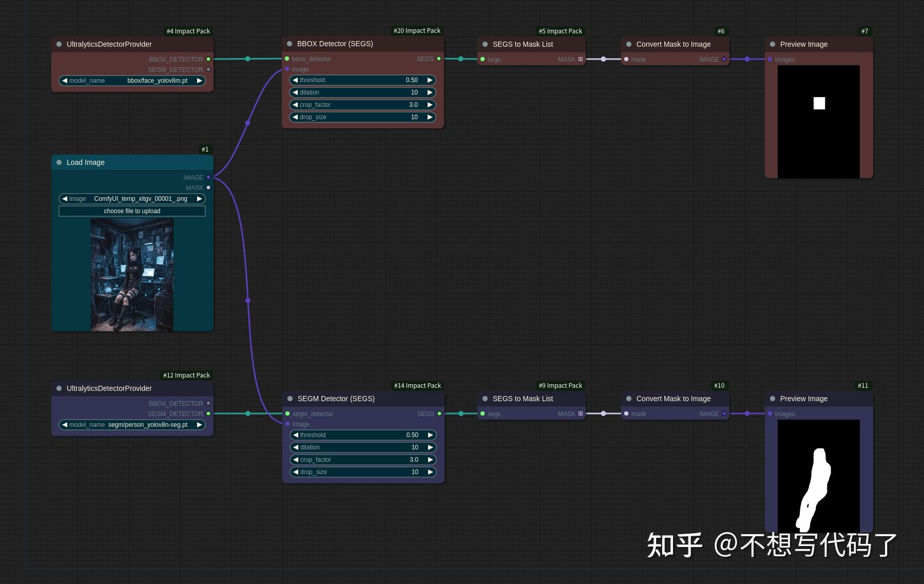924x584 pixels.
Task: Collapse the BBOX Detector (SEGS) node via its title dot
Action: [x=291, y=44]
